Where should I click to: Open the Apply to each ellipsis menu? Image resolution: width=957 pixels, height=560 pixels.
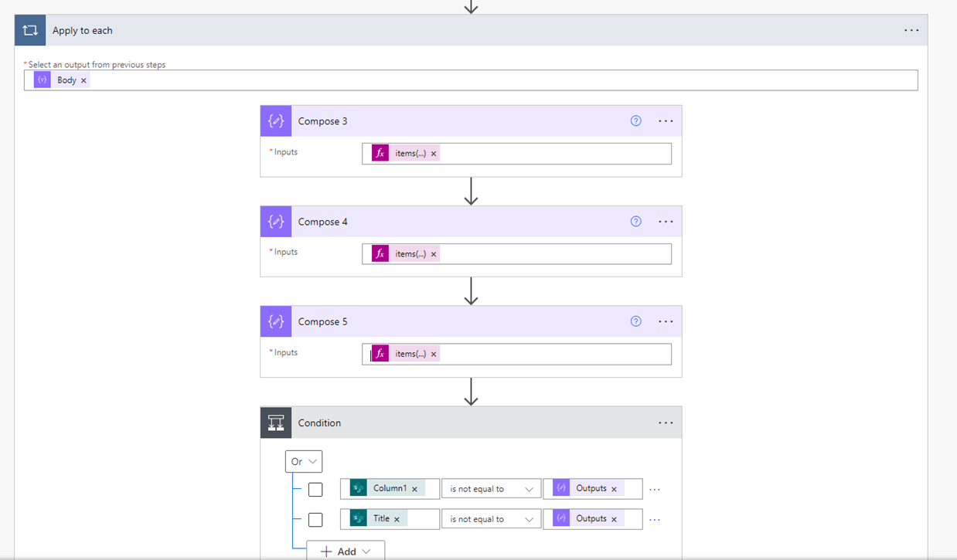[x=911, y=30]
